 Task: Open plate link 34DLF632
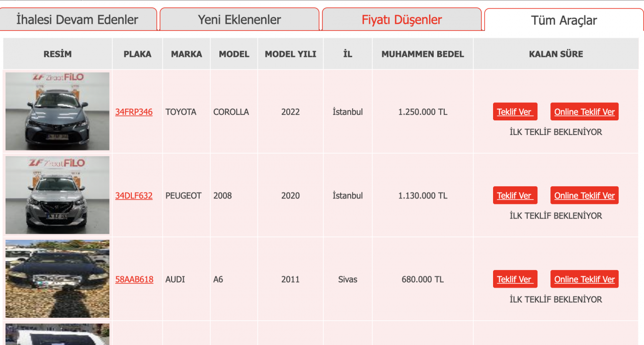coord(134,195)
